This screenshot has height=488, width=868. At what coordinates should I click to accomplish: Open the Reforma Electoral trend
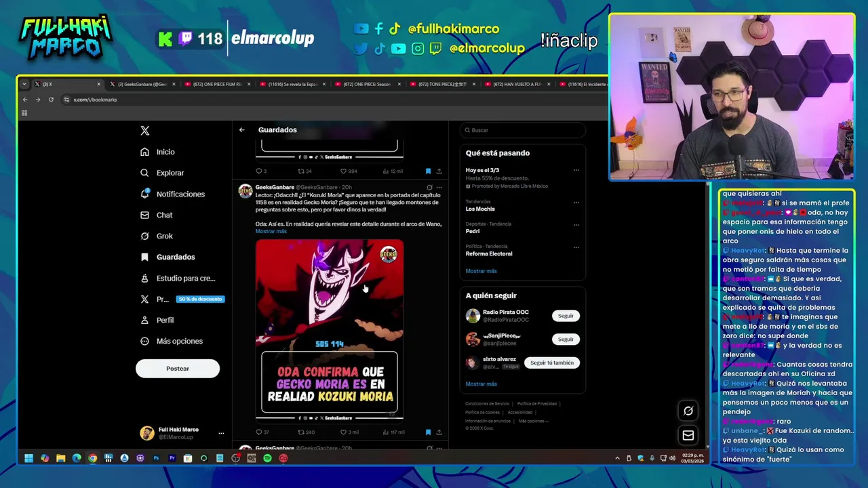click(489, 253)
